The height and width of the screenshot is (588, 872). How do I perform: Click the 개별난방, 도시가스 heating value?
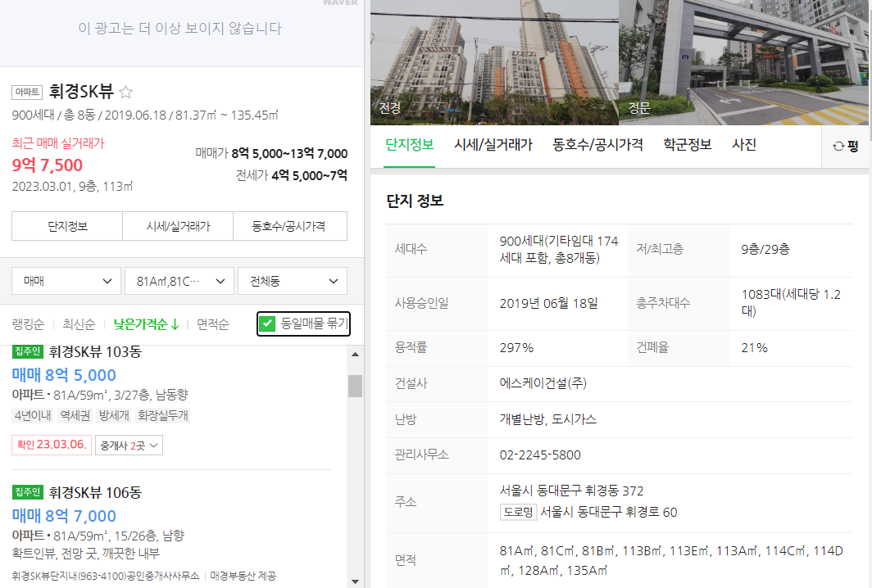point(547,419)
